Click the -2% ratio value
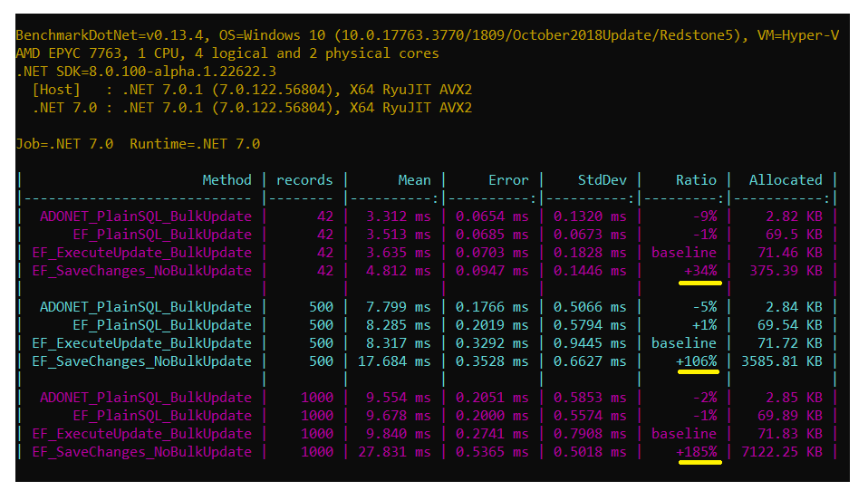 coord(705,398)
